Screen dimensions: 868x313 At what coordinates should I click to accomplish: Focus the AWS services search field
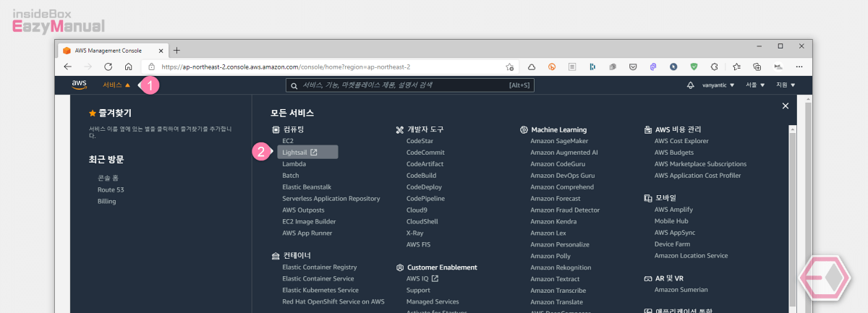pyautogui.click(x=410, y=85)
